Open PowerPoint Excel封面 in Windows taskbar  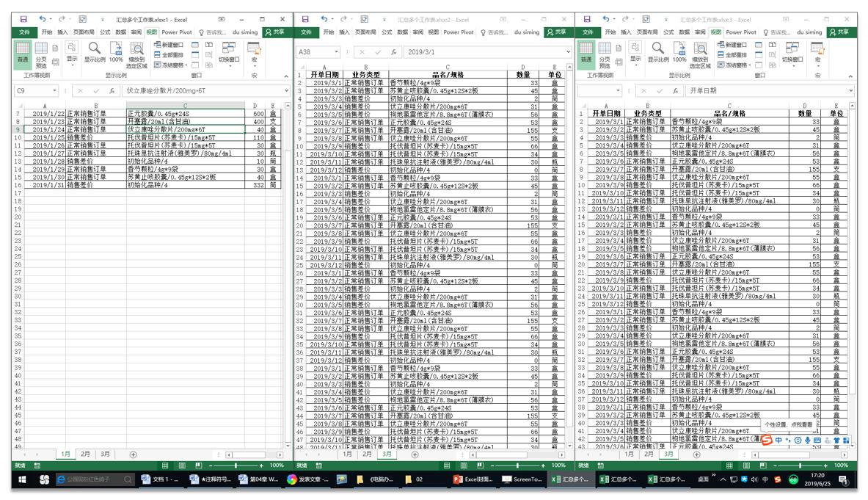click(x=473, y=479)
